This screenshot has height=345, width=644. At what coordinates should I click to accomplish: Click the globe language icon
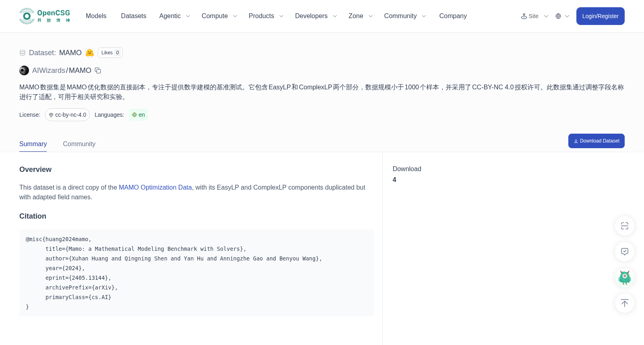[x=558, y=16]
